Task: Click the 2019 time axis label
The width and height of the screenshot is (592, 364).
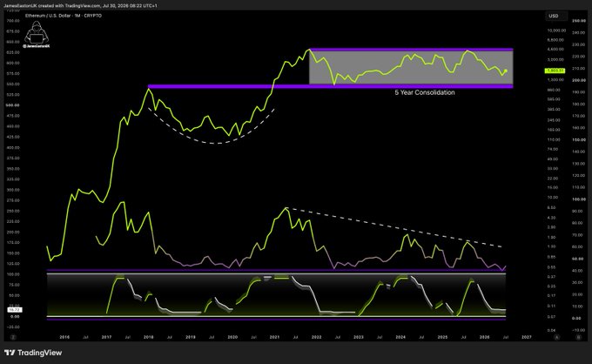Action: [191, 337]
